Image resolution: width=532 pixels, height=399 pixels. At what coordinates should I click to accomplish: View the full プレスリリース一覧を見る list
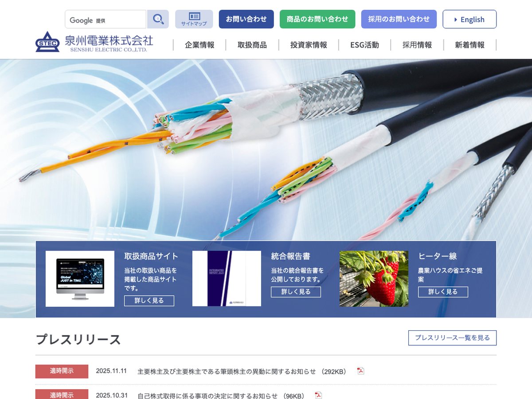452,338
